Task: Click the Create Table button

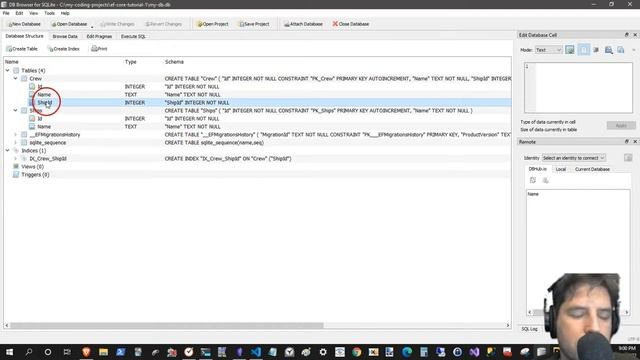Action: 22,49
